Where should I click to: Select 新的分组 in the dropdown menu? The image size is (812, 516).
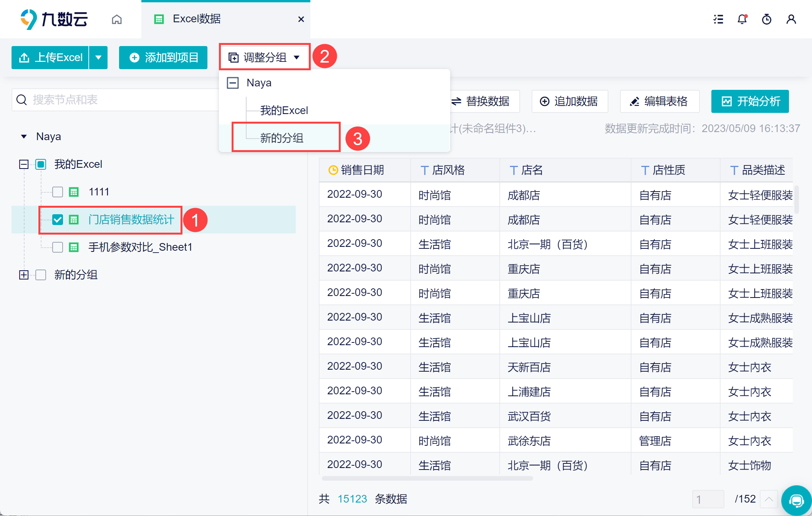(x=282, y=138)
